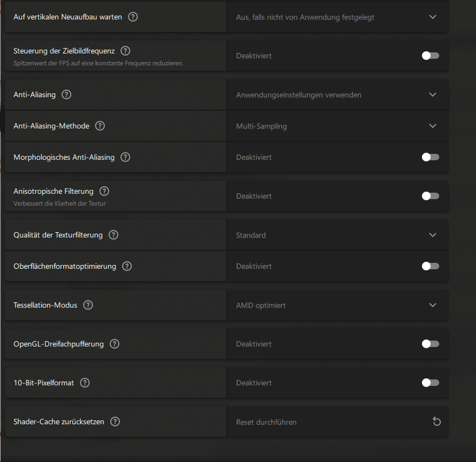Enable OpenGL-Dreifachpufferung switch

pos(431,344)
